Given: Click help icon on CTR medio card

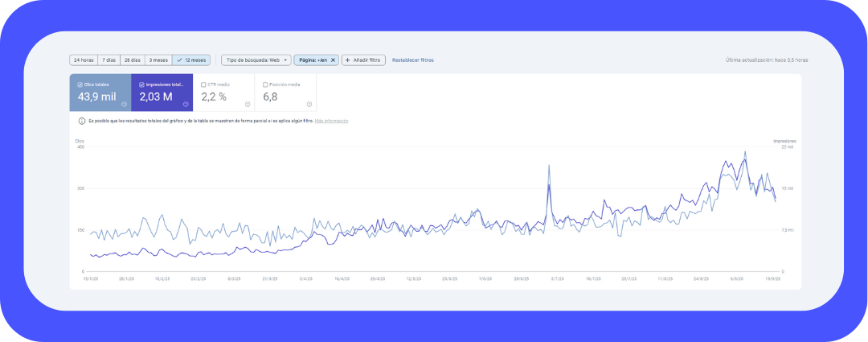Looking at the screenshot, I should click(x=248, y=104).
